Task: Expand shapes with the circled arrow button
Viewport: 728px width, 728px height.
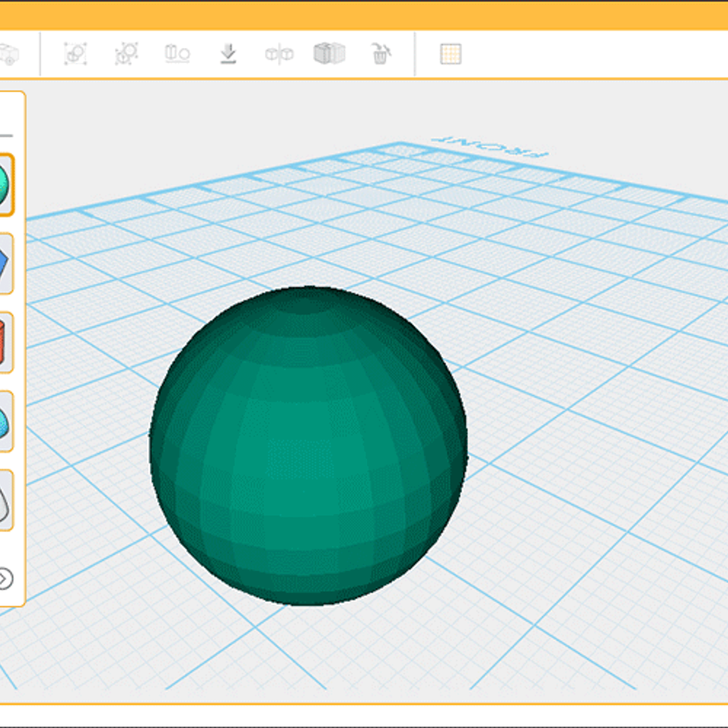Action: tap(5, 579)
